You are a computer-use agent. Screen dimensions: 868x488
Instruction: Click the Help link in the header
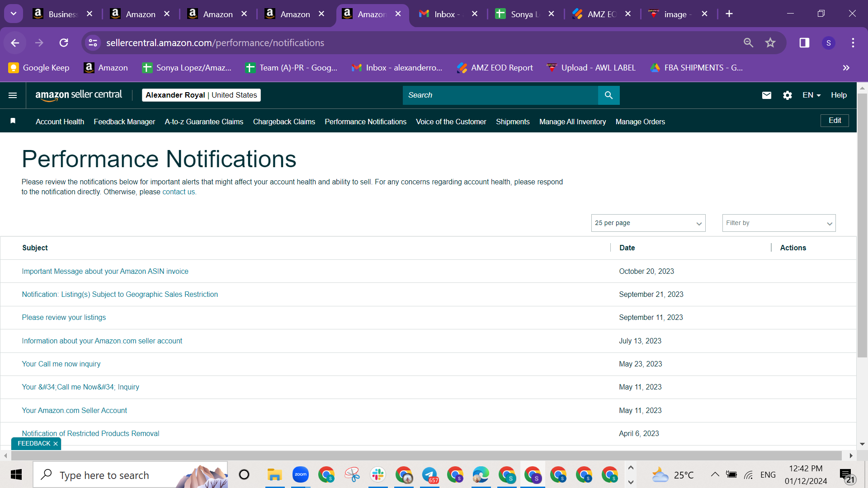tap(839, 95)
